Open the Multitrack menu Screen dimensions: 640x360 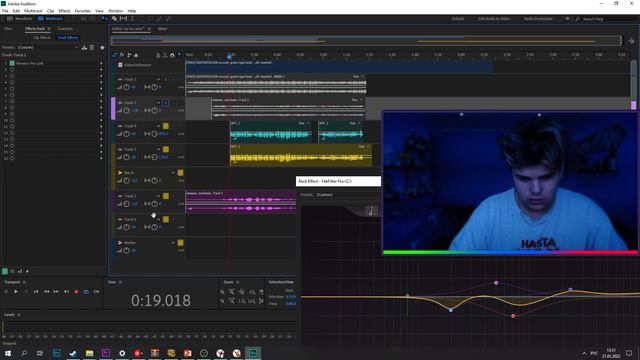pos(33,11)
